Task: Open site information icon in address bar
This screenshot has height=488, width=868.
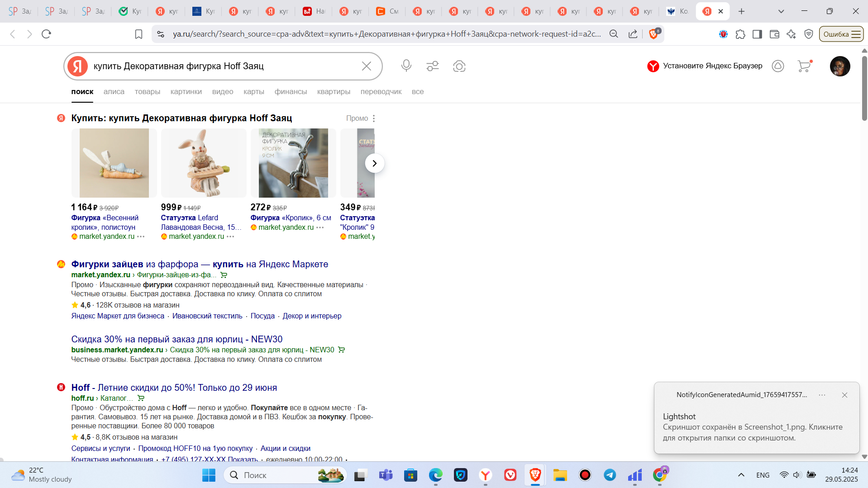Action: pos(160,34)
